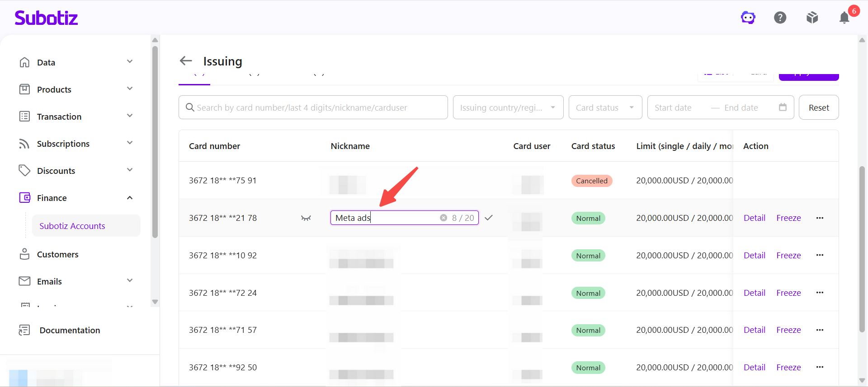Viewport: 868px width, 387px height.
Task: Open calendar icon in date range
Action: (x=783, y=107)
